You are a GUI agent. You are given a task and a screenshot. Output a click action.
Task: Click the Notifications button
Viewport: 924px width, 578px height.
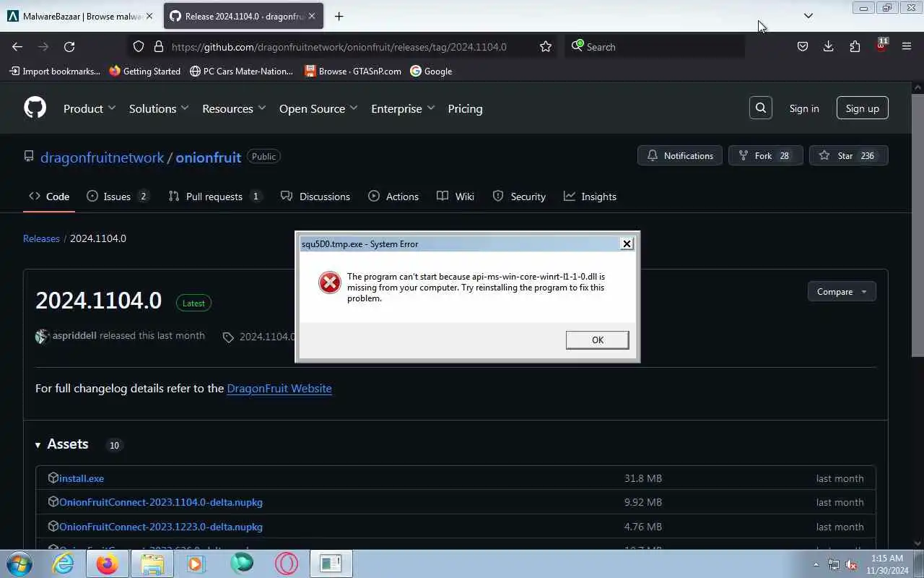(x=679, y=155)
